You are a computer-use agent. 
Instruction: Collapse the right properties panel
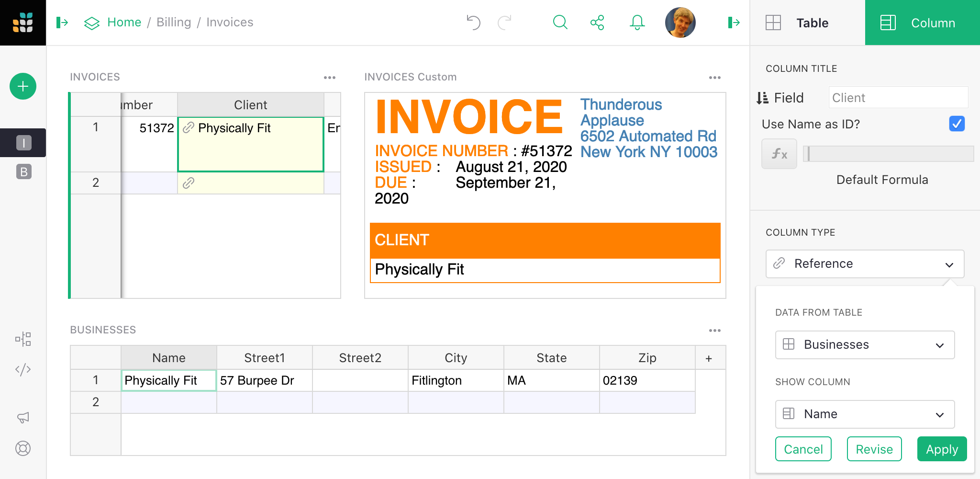coord(734,22)
